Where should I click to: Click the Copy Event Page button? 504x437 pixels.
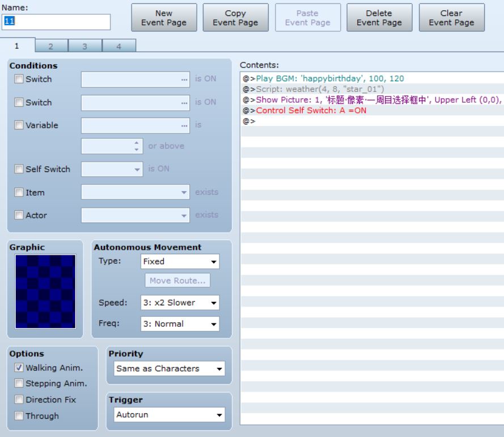236,18
